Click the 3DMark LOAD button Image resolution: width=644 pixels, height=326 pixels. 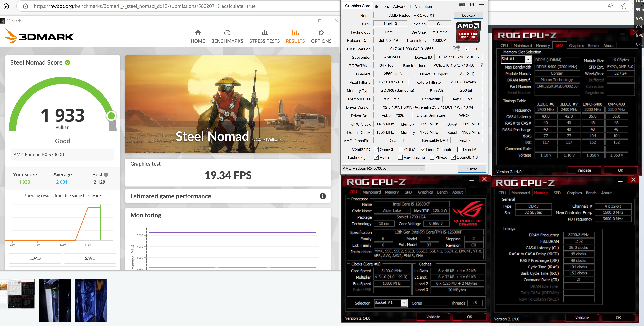point(35,258)
